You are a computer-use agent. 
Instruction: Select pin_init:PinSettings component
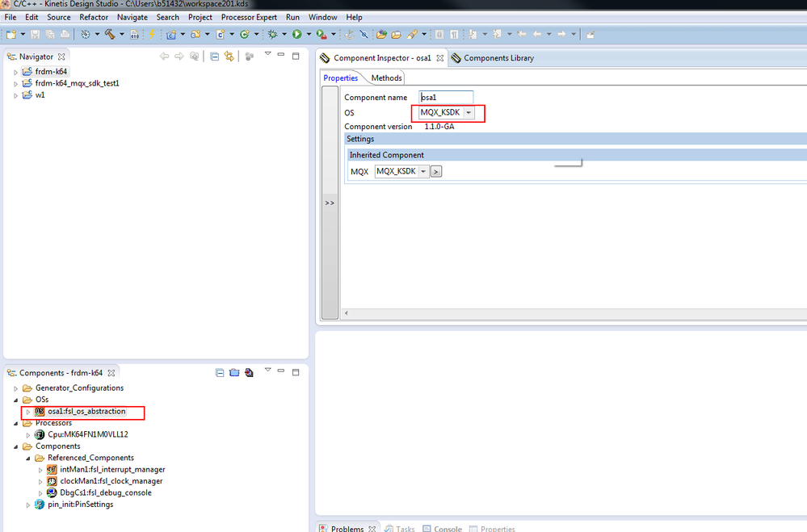pyautogui.click(x=80, y=505)
